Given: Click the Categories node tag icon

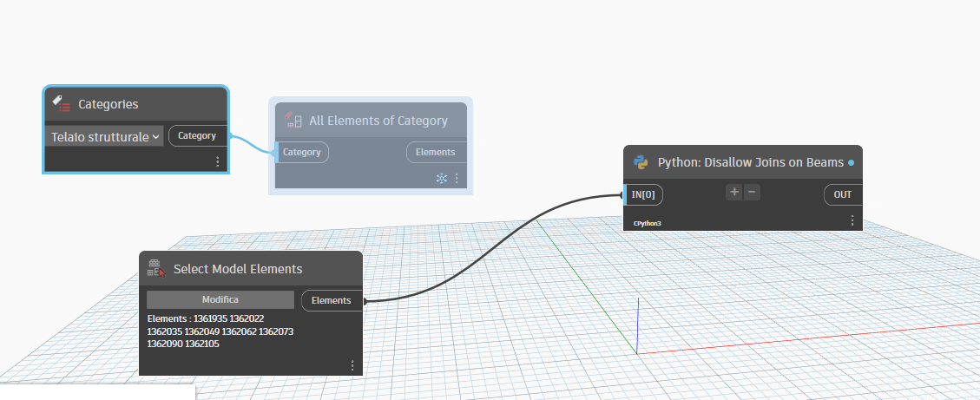Looking at the screenshot, I should (x=61, y=104).
